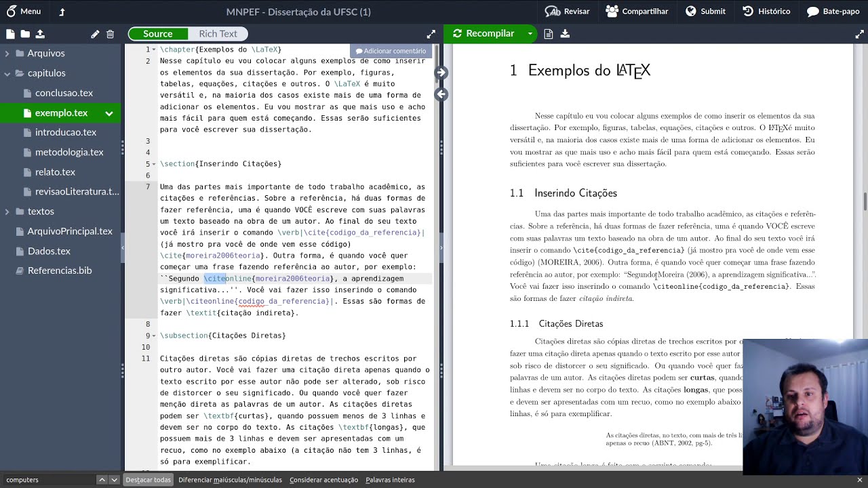Open the Bate-papo chat
This screenshot has width=868, height=488.
[x=833, y=11]
